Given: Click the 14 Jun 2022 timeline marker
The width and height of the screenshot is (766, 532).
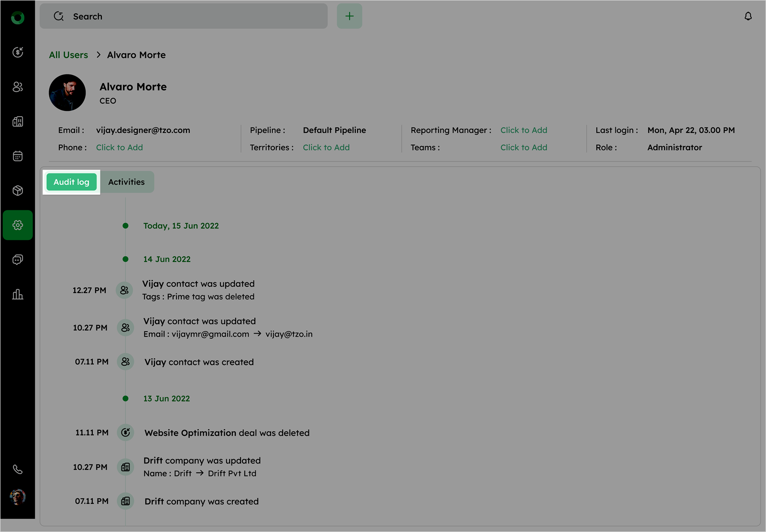Looking at the screenshot, I should [125, 259].
